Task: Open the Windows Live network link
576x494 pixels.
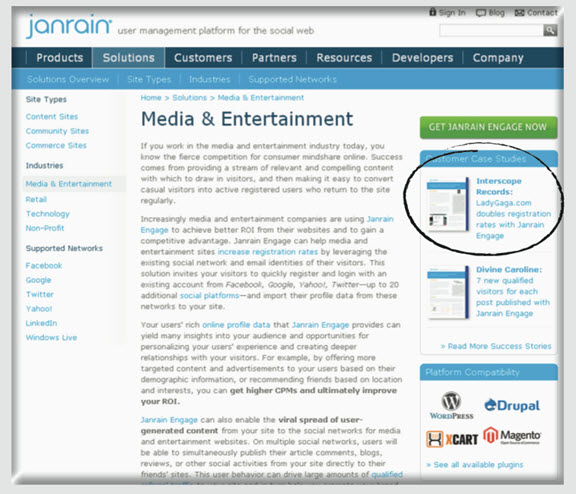Action: tap(51, 338)
